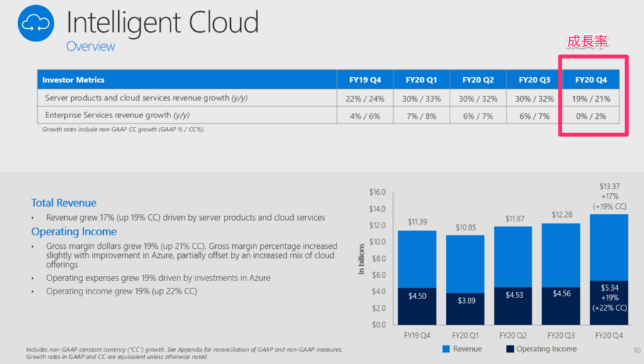Click the "Total Revenue" section heading
Image resolution: width=644 pixels, height=364 pixels.
pos(64,202)
